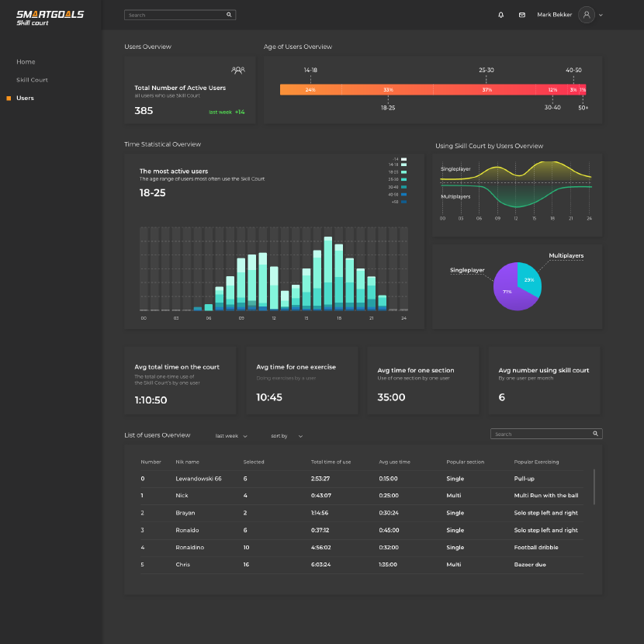This screenshot has height=644, width=644.
Task: Open the sort by dropdown
Action: click(x=286, y=436)
